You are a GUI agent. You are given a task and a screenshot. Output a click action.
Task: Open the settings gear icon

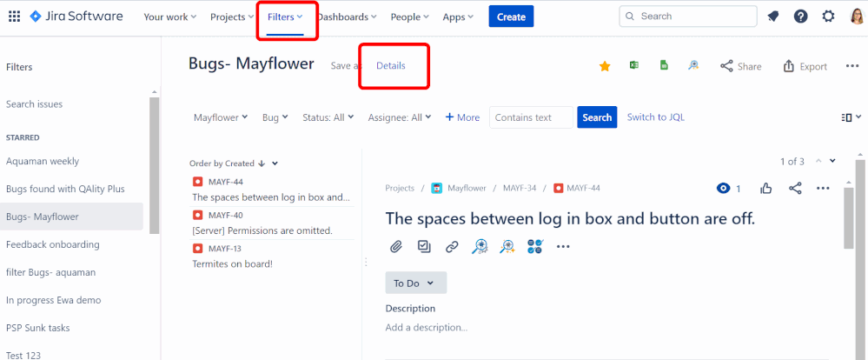pos(828,17)
